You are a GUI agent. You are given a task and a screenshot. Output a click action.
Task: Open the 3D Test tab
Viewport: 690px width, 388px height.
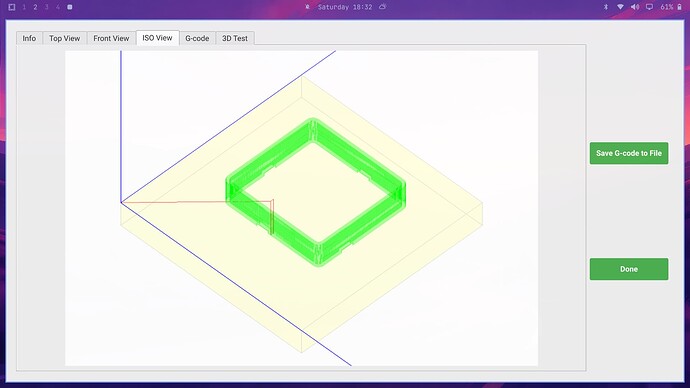(x=235, y=38)
